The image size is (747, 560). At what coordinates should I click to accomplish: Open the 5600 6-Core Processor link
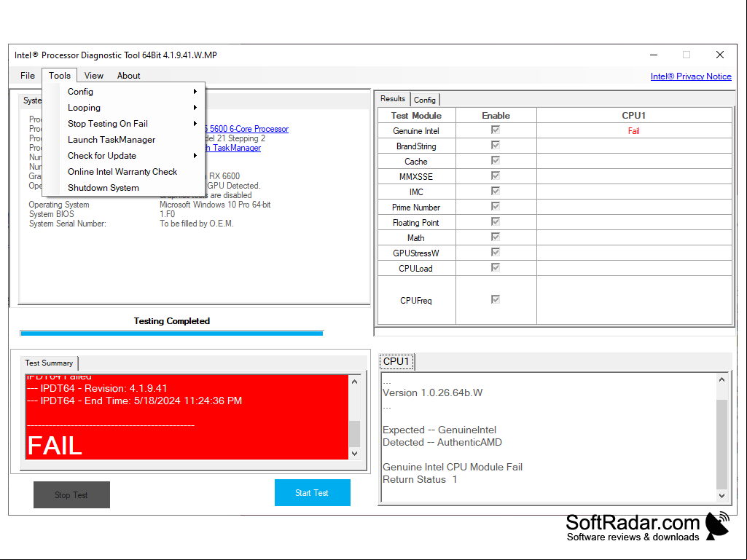pos(247,129)
